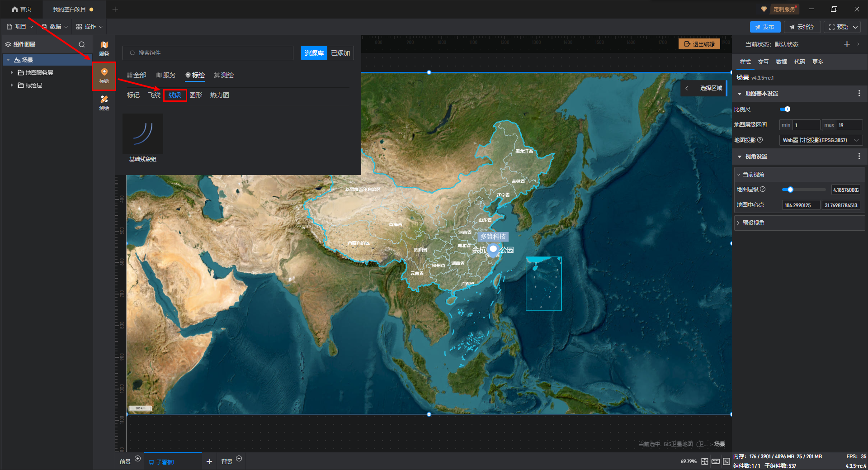Click the 发布 button
The image size is (868, 470).
pyautogui.click(x=764, y=27)
